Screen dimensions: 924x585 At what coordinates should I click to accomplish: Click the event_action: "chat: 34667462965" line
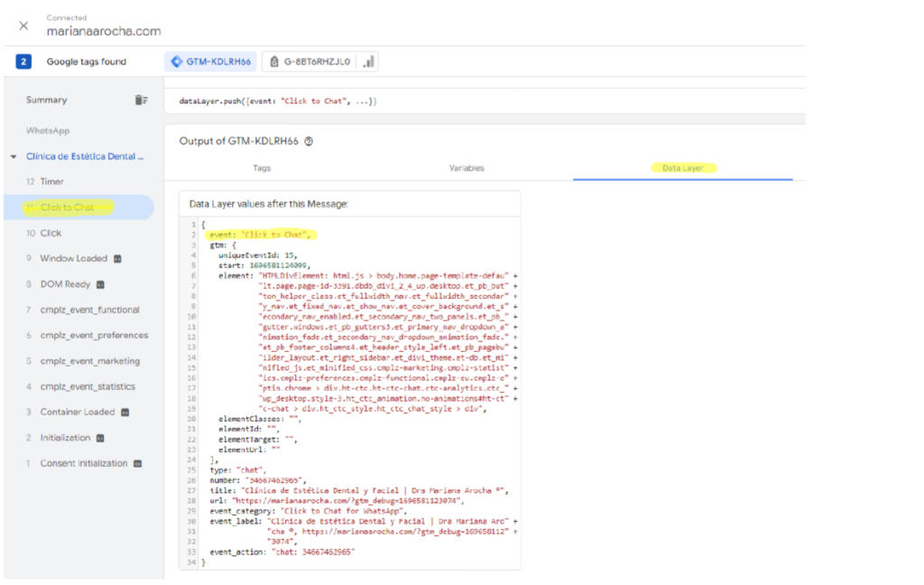point(282,552)
